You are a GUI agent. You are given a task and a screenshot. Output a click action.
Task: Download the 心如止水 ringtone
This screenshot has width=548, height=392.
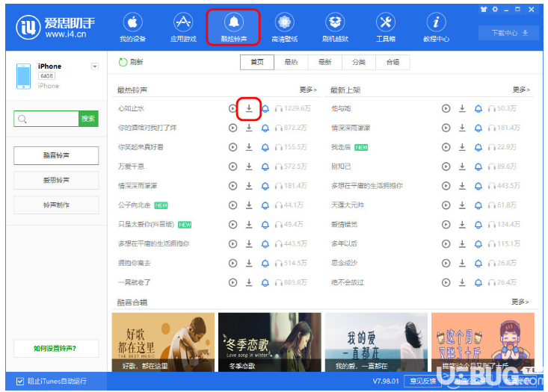[x=249, y=108]
